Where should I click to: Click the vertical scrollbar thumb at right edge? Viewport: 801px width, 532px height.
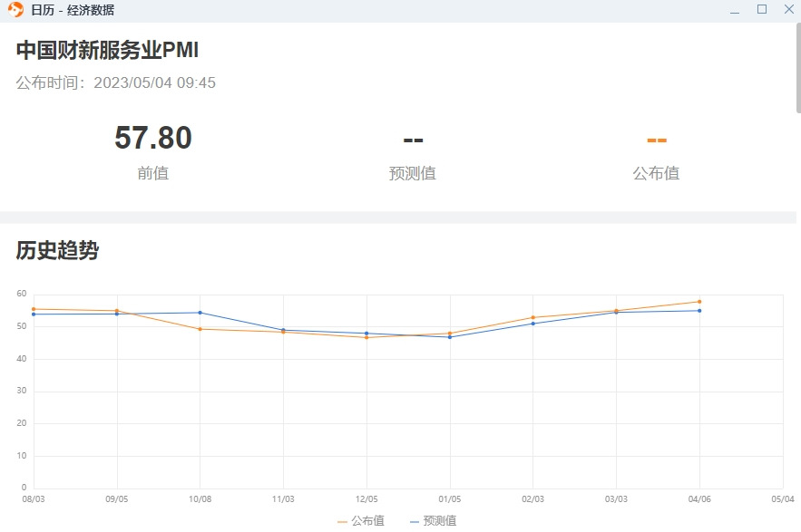[798, 67]
